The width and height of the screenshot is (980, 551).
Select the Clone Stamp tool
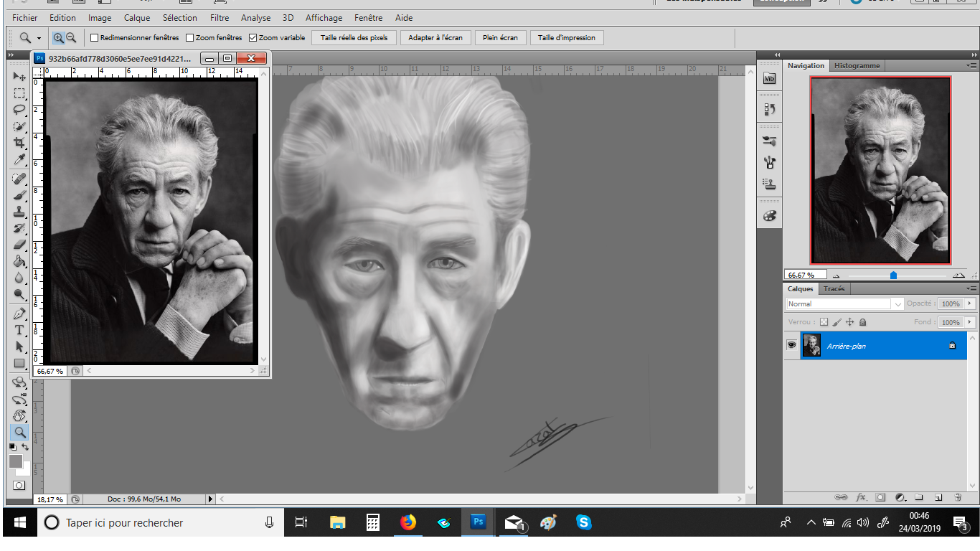(19, 212)
